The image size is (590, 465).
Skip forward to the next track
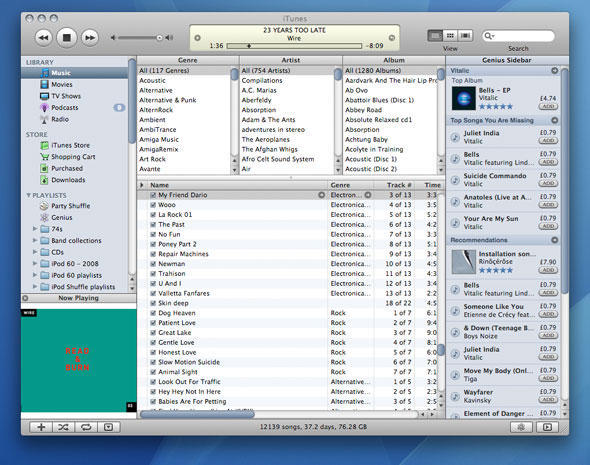click(90, 38)
